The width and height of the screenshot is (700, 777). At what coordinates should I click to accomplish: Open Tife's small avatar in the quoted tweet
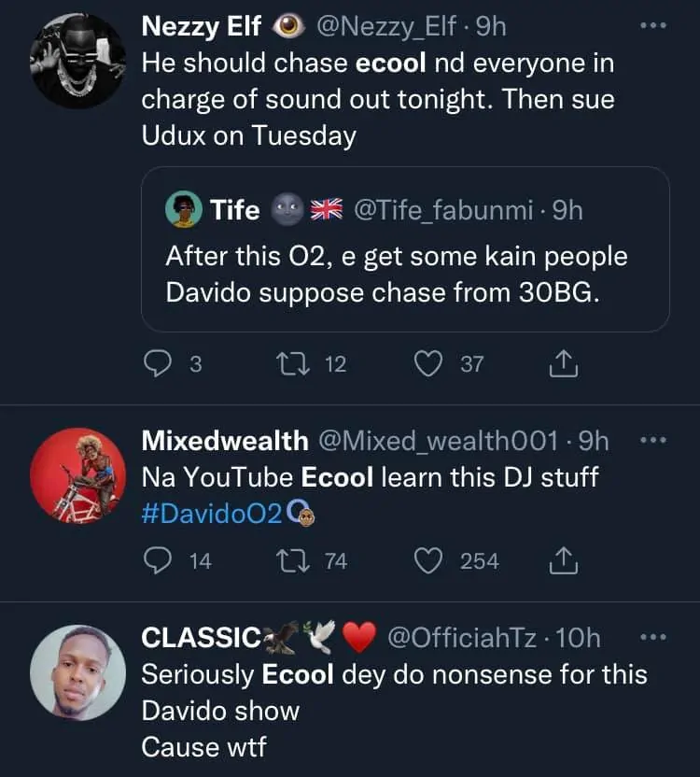click(183, 209)
